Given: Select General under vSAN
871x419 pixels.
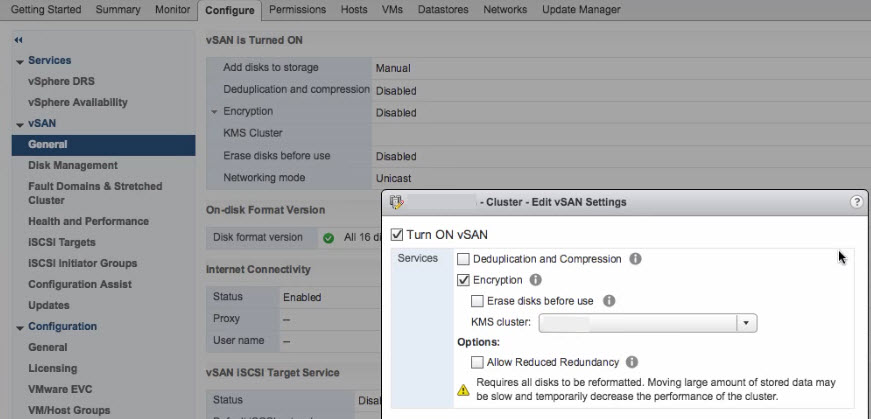Looking at the screenshot, I should click(x=103, y=144).
